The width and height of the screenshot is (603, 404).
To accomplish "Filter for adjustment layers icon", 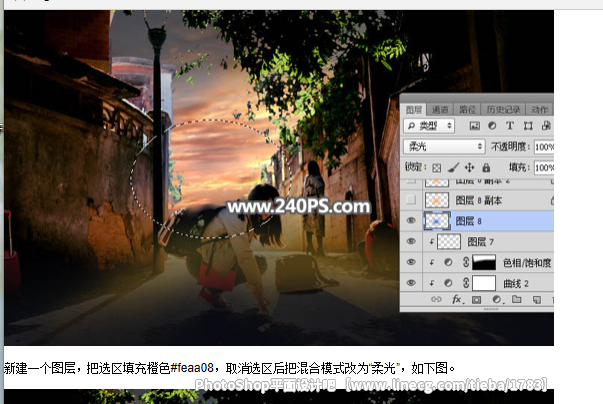I will [x=492, y=126].
